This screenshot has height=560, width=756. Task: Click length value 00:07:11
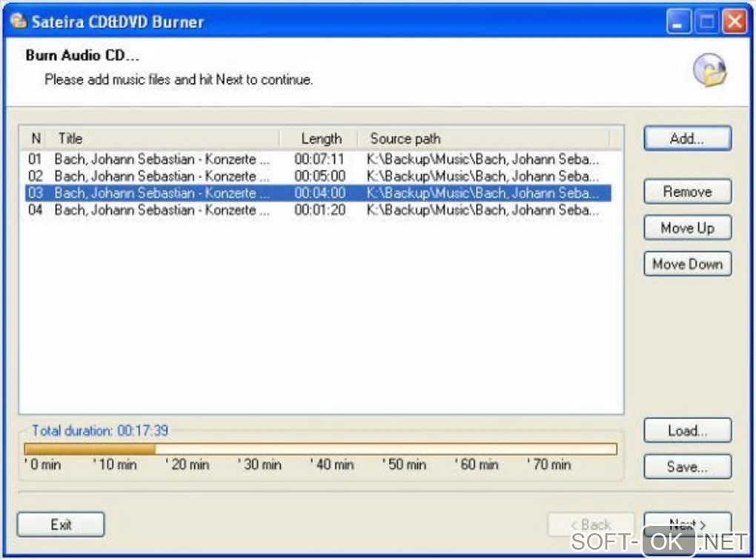click(319, 159)
